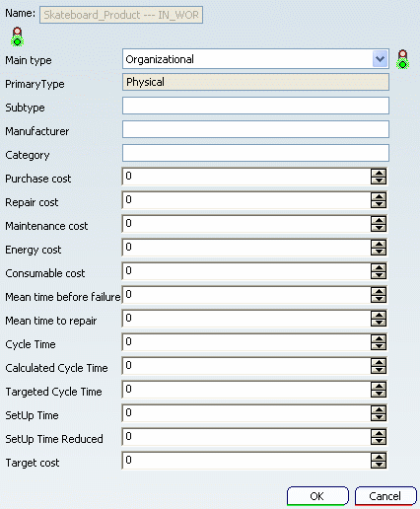Open the Main type dropdown arrow

(381, 59)
